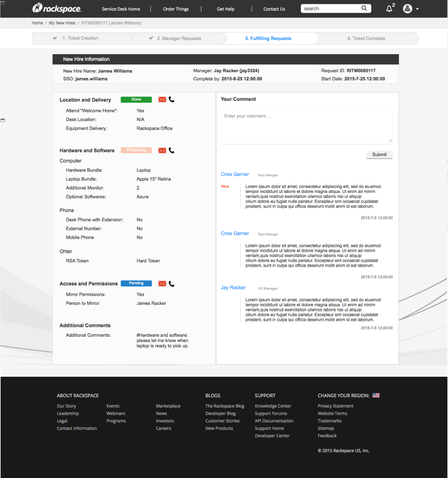This screenshot has width=448, height=478.
Task: Select the US flag region icon
Action: 376,395
